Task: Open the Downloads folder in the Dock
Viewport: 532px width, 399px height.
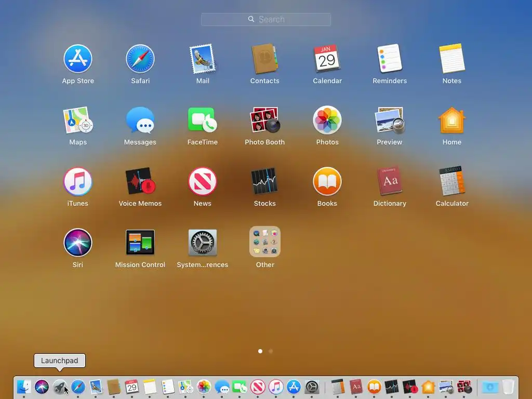Action: click(x=490, y=387)
